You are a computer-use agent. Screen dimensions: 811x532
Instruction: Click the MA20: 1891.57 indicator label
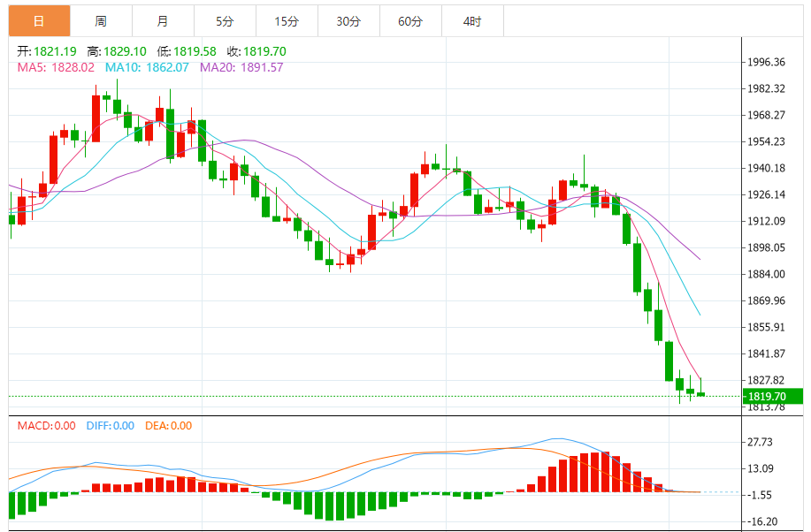[241, 67]
